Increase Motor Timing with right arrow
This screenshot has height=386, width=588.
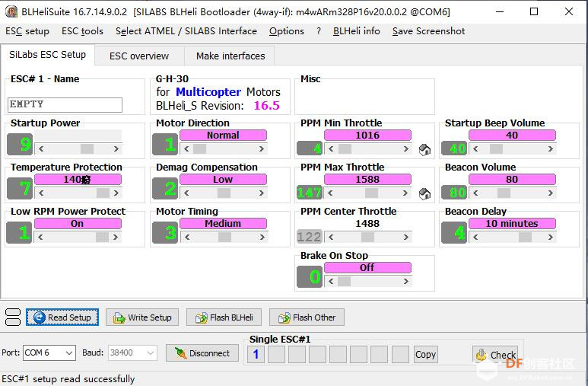click(x=262, y=238)
